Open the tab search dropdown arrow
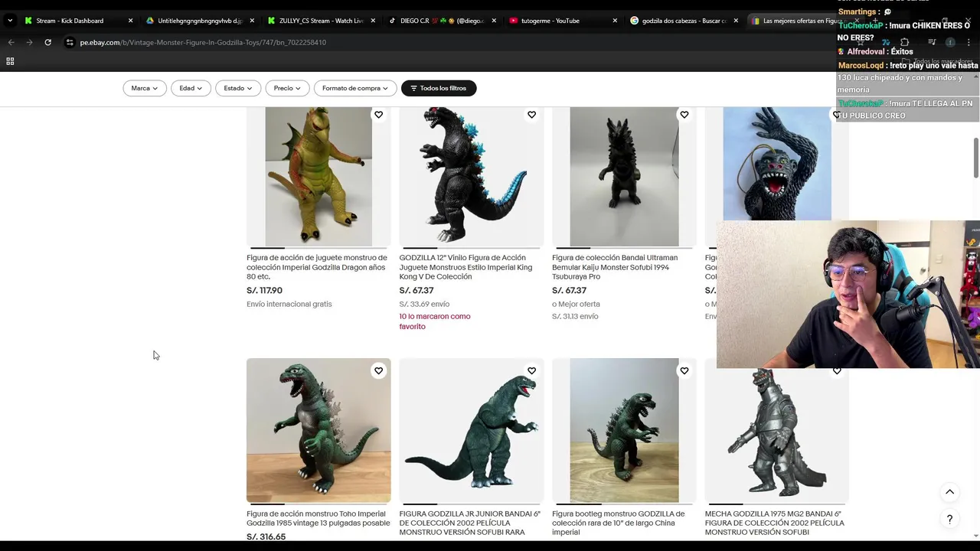The image size is (980, 551). click(x=10, y=21)
